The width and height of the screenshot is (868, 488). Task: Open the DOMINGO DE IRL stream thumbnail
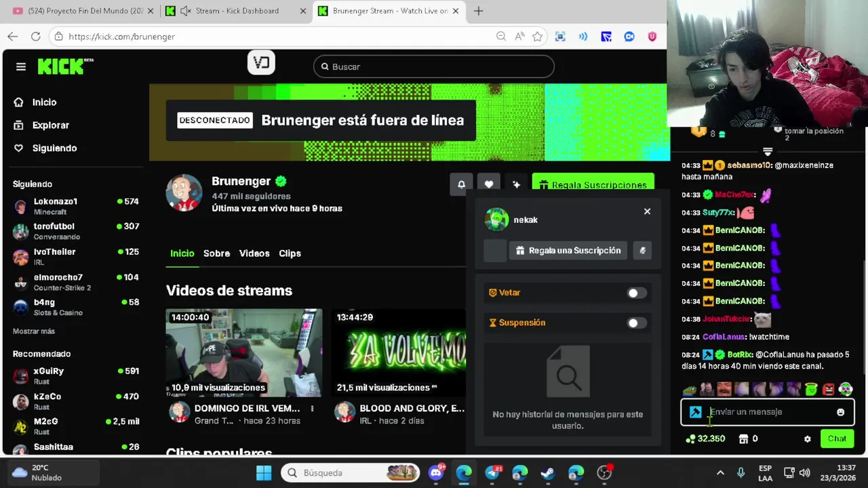coord(244,352)
